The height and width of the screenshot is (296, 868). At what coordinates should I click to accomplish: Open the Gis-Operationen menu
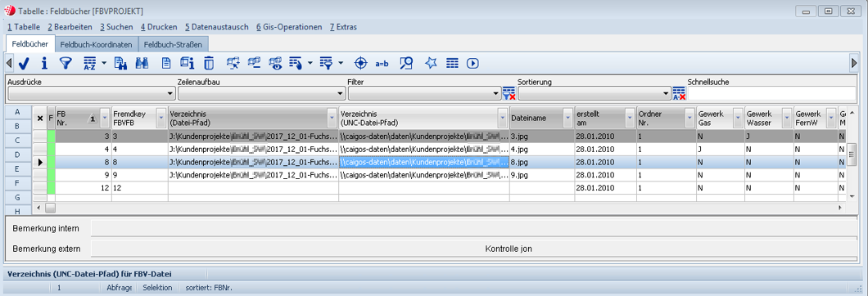289,26
